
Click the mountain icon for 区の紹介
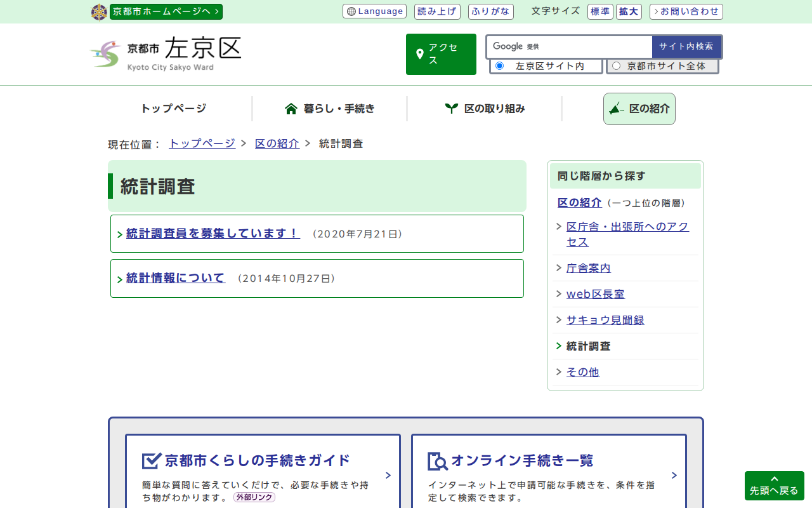616,109
